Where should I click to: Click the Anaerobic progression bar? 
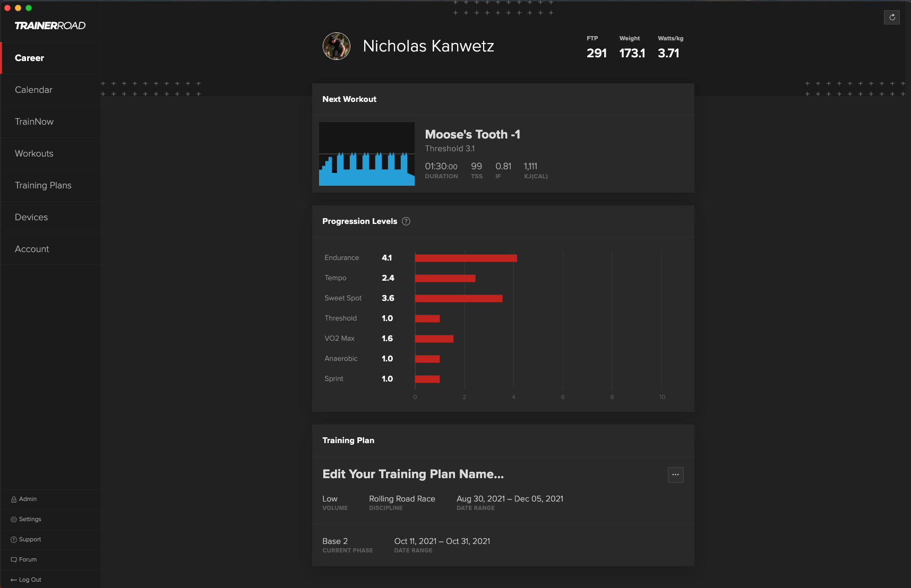427,359
